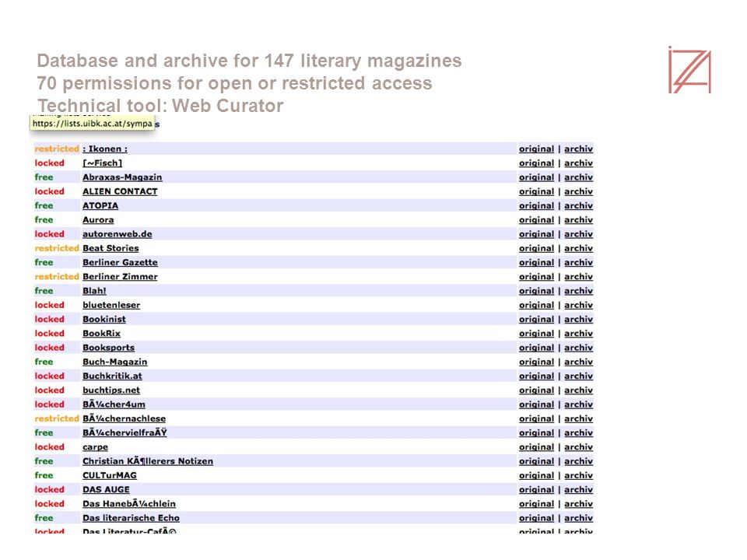Click 'locked' status beside BookRix
The image size is (747, 560).
point(49,334)
